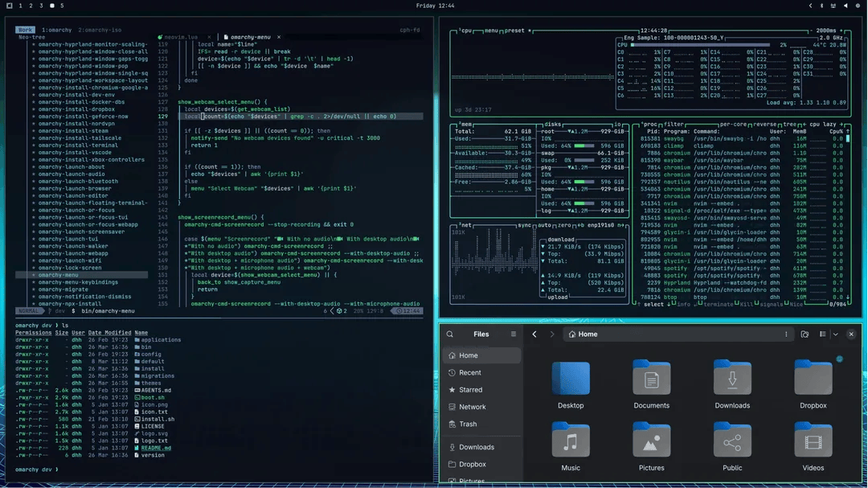Click README.md in terminal ls output
This screenshot has height=488, width=868.
[x=156, y=448]
